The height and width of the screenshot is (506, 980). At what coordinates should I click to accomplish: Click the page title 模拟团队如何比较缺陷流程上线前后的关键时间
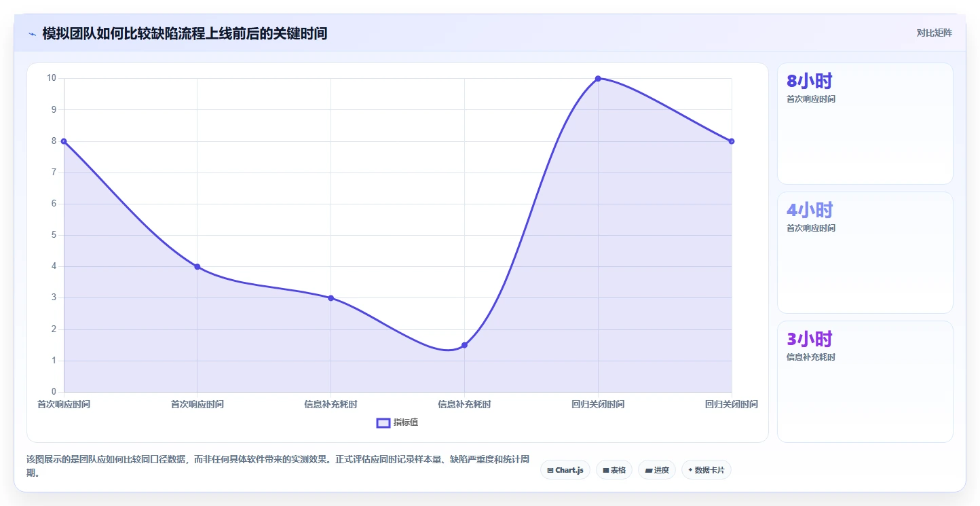click(x=185, y=33)
